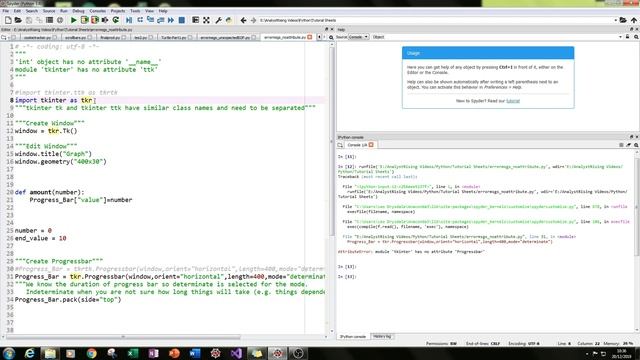This screenshot has height=360, width=640.
Task: Click the debug Step into icon
Action: pyautogui.click(x=150, y=20)
